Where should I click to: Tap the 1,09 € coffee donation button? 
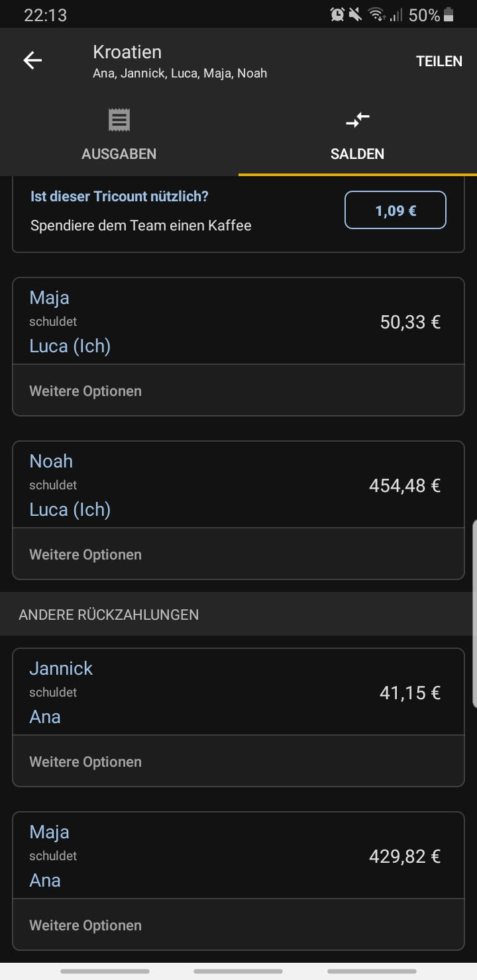pos(396,211)
